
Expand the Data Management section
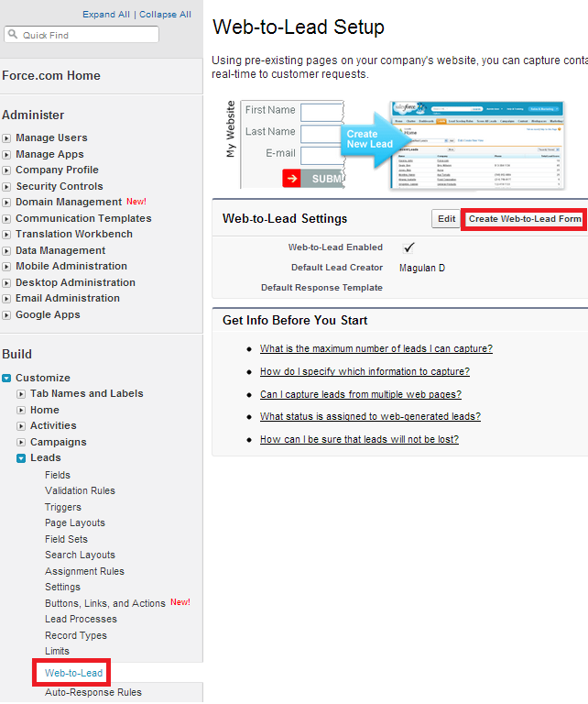click(6, 250)
